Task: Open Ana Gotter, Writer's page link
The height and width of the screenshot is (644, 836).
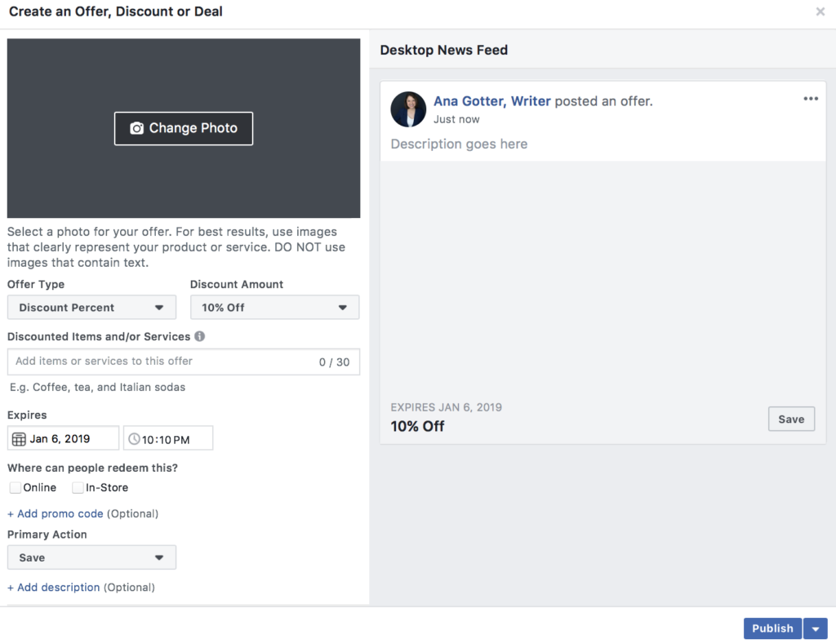Action: 492,100
